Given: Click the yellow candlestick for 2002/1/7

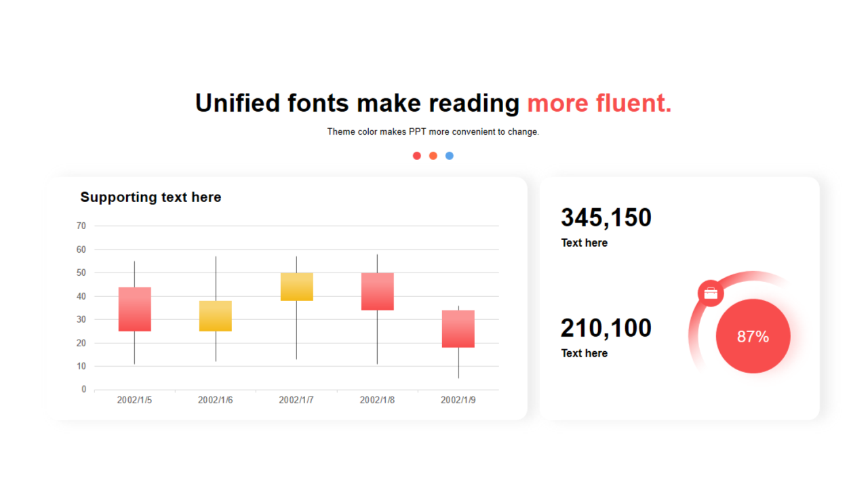Looking at the screenshot, I should click(x=296, y=287).
